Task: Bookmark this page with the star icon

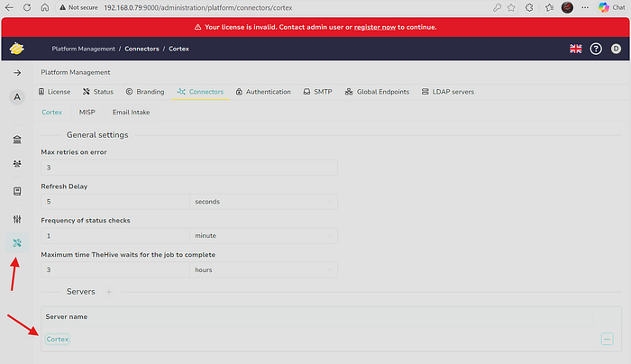Action: (511, 7)
